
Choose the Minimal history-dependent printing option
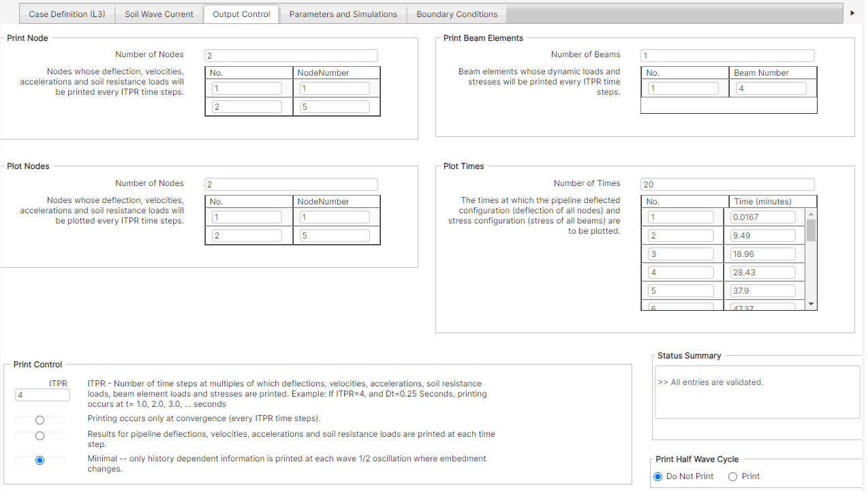39,459
